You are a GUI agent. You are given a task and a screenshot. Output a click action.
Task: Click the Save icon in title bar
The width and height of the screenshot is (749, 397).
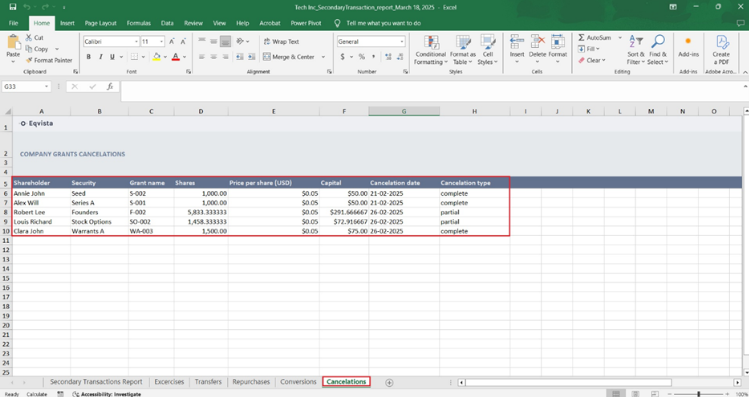click(x=12, y=7)
